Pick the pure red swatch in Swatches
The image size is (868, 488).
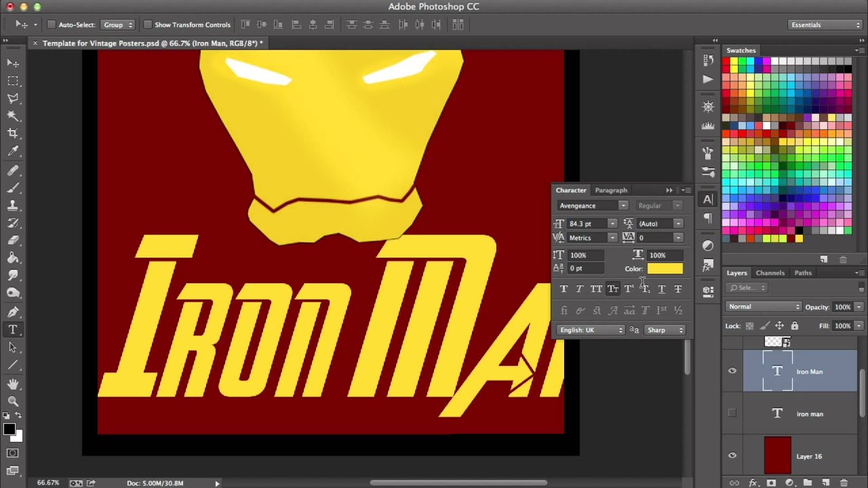[x=726, y=62]
